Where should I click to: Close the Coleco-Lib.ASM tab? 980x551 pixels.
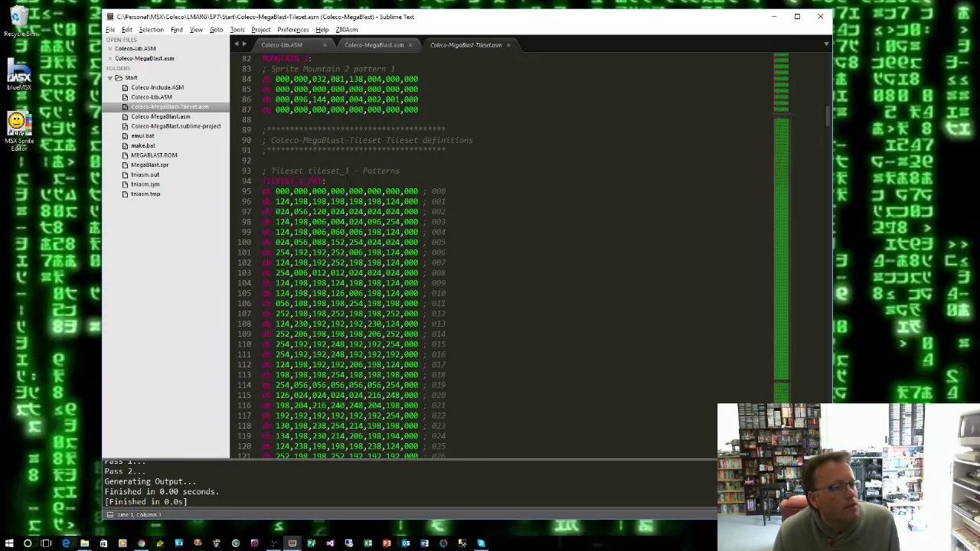click(324, 45)
